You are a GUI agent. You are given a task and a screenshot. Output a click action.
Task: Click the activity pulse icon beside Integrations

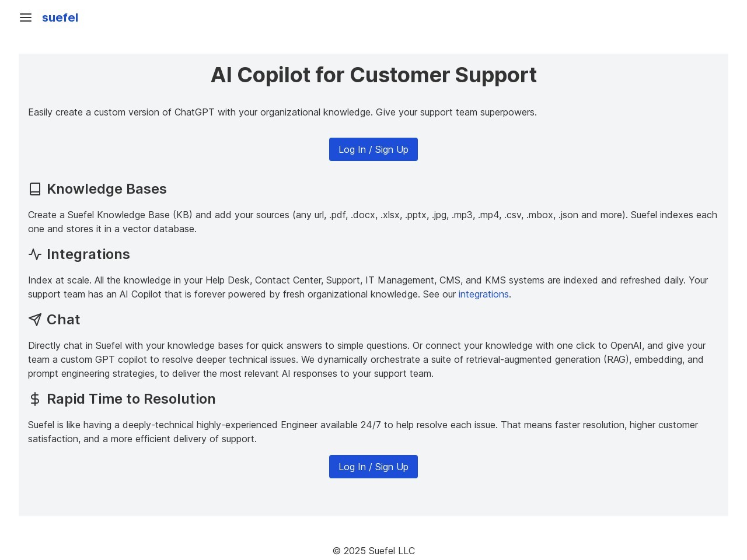[x=35, y=254]
